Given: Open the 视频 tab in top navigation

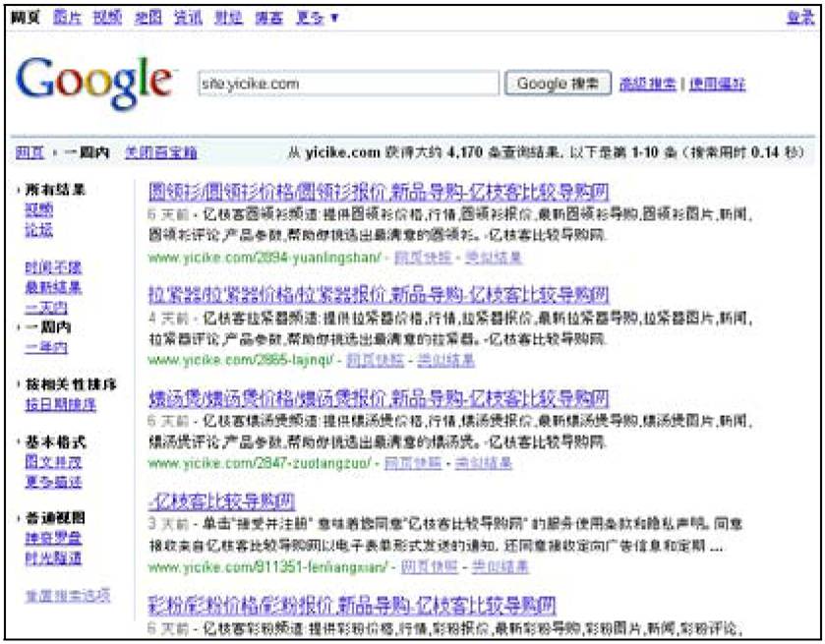Looking at the screenshot, I should tap(107, 18).
